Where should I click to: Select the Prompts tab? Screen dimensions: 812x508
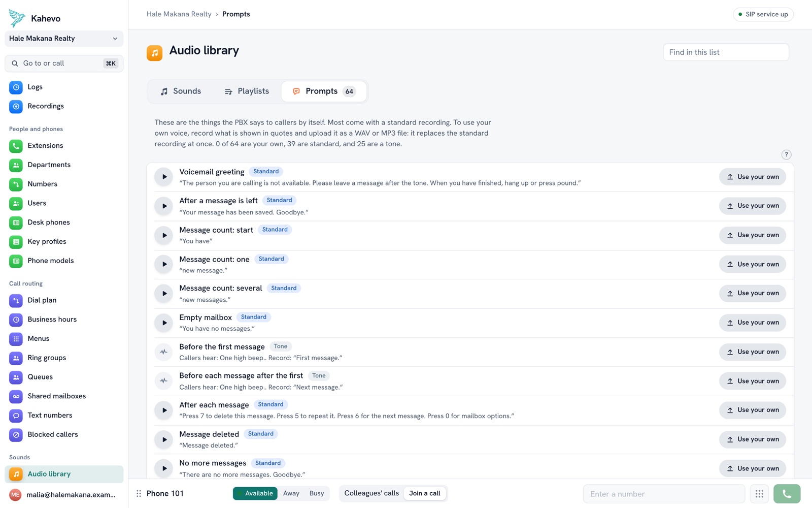tap(324, 91)
